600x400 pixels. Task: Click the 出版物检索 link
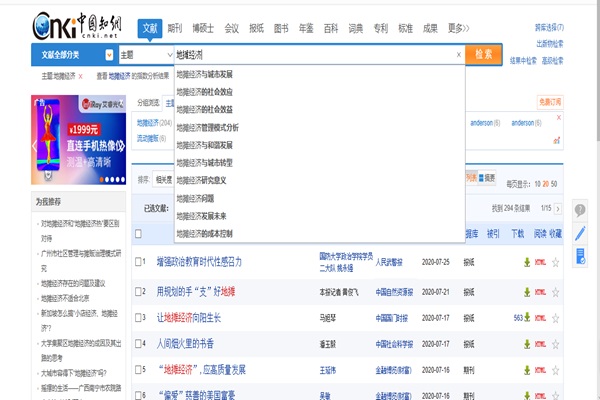pyautogui.click(x=549, y=44)
